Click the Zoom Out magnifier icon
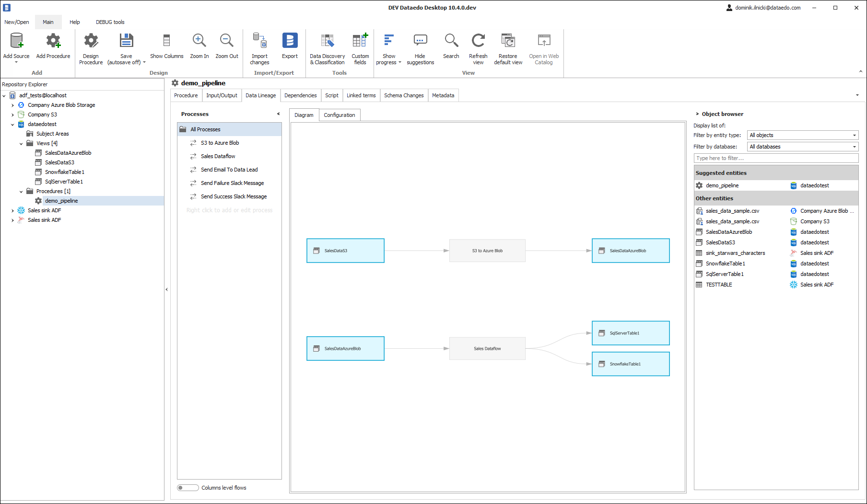The width and height of the screenshot is (867, 504). [226, 41]
